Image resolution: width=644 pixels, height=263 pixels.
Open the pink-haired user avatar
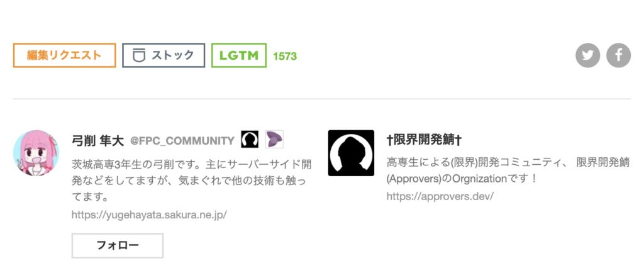(36, 154)
